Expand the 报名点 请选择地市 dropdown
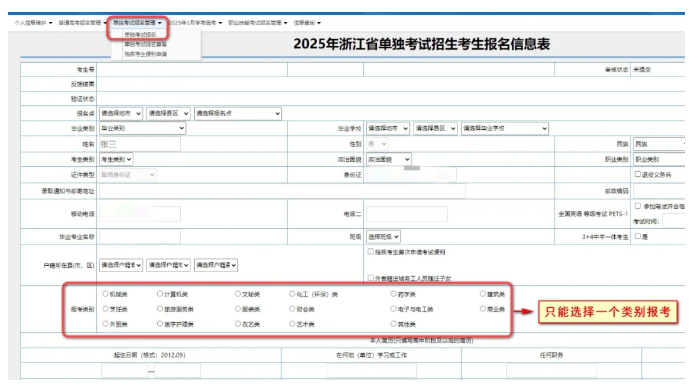 tap(121, 113)
